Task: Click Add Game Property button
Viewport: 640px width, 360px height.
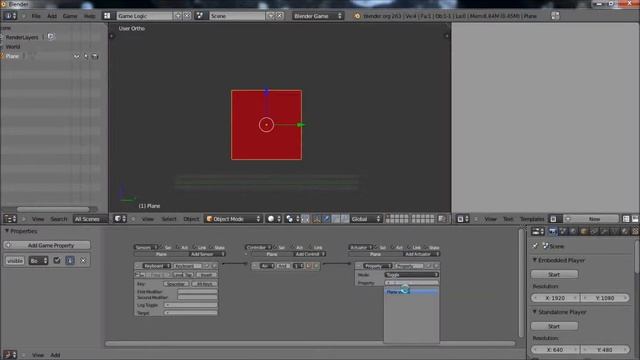Action: click(x=47, y=245)
